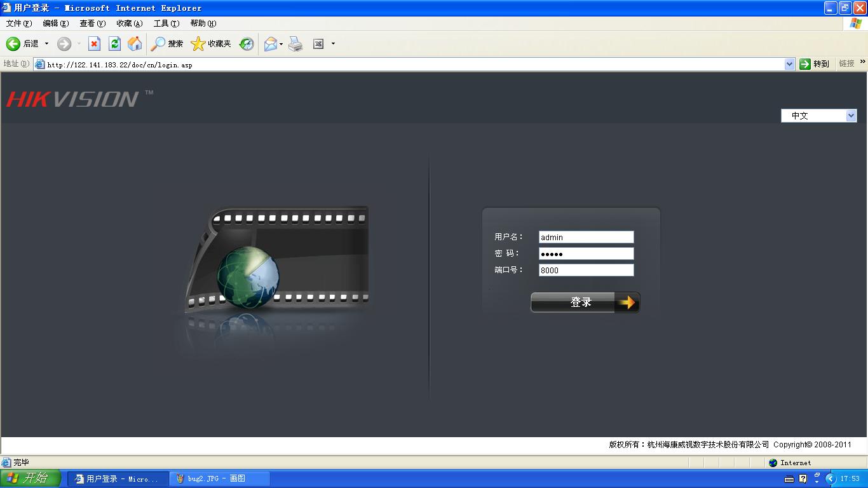Click the 转到 go button

[815, 64]
